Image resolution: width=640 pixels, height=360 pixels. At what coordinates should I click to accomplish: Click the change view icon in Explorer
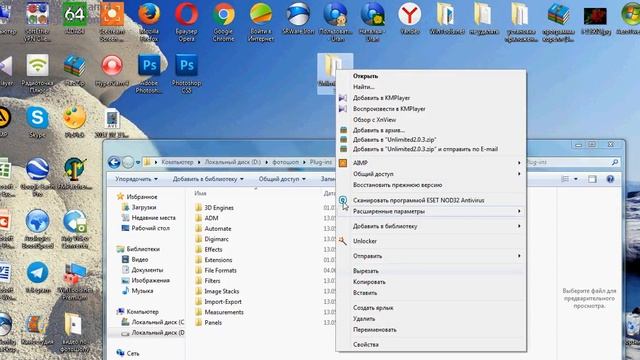(565, 179)
